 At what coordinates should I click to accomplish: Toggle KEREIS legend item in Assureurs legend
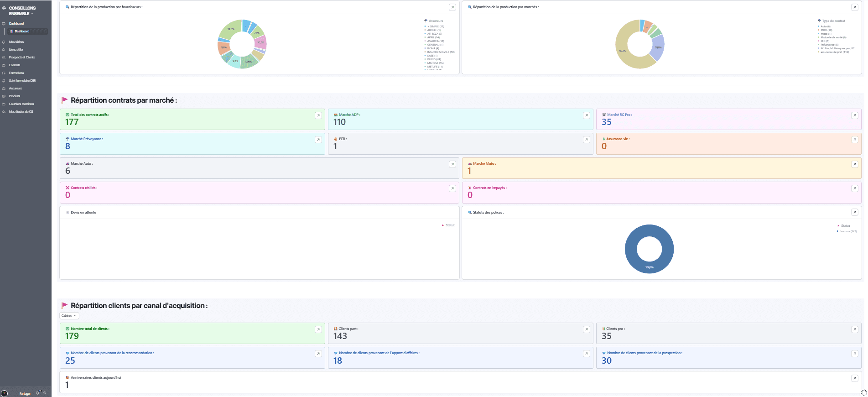point(433,59)
